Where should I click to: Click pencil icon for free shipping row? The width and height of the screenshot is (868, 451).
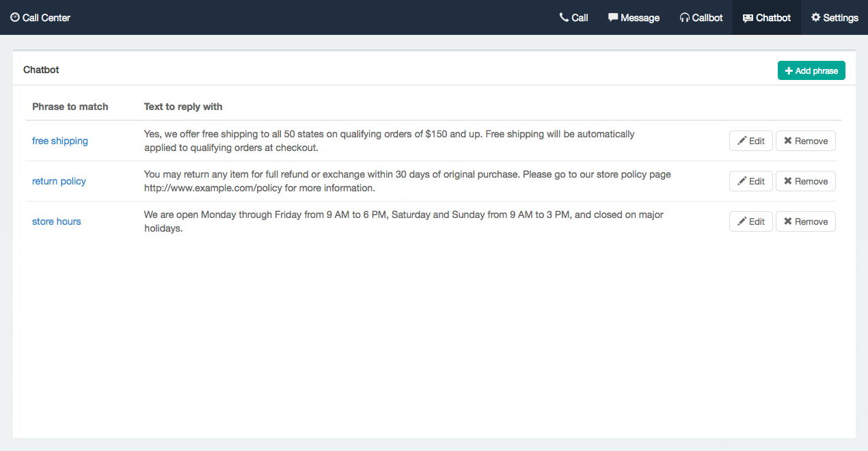[x=742, y=141]
